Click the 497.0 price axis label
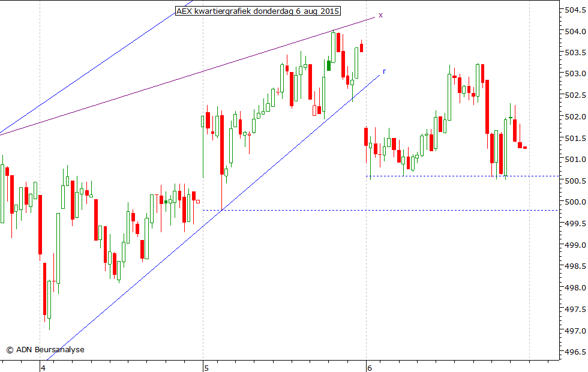Image resolution: width=588 pixels, height=372 pixels. 575,331
